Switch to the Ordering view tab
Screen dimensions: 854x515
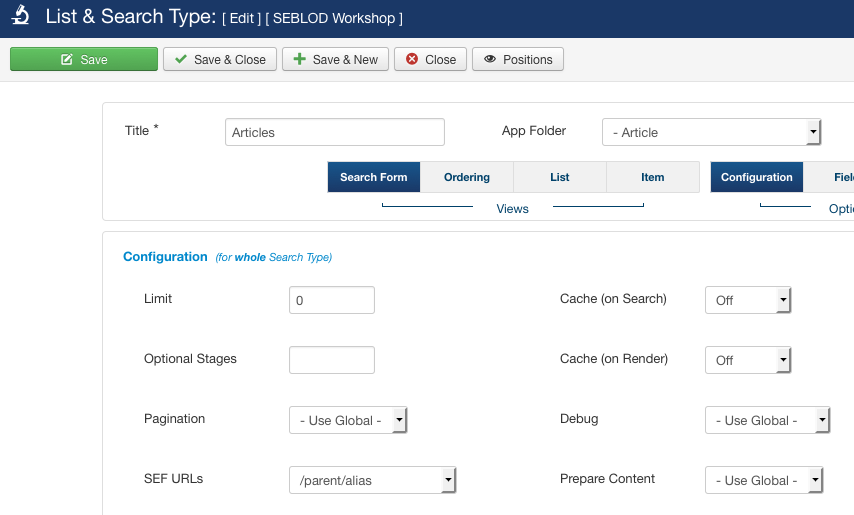467,177
